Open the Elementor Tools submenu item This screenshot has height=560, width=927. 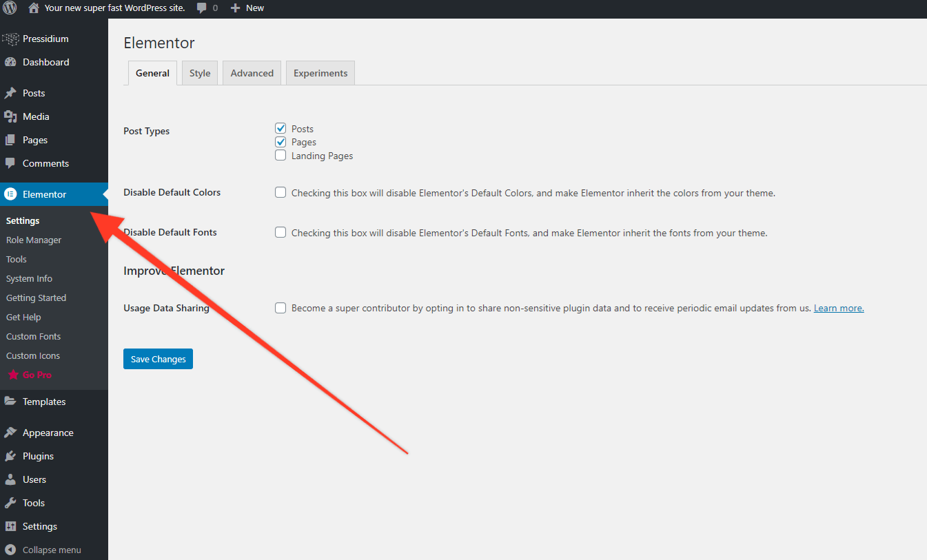pyautogui.click(x=17, y=259)
